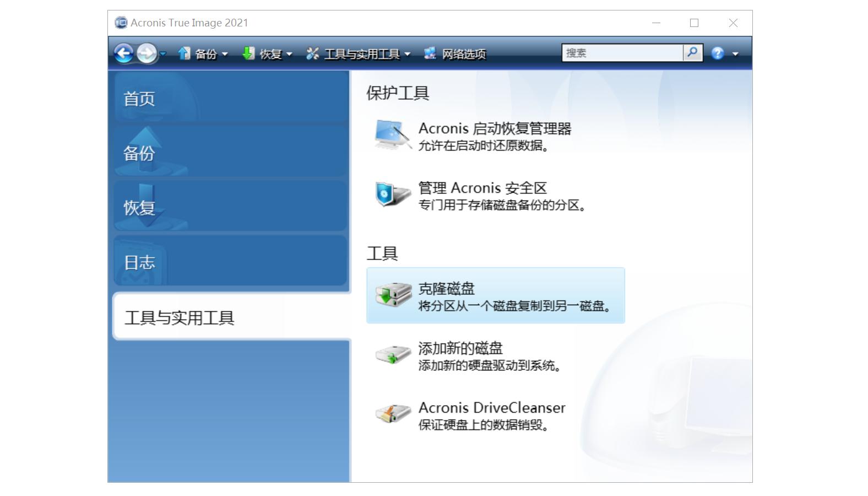The height and width of the screenshot is (496, 868).
Task: Minimize the Acronis True Image window
Action: [656, 23]
